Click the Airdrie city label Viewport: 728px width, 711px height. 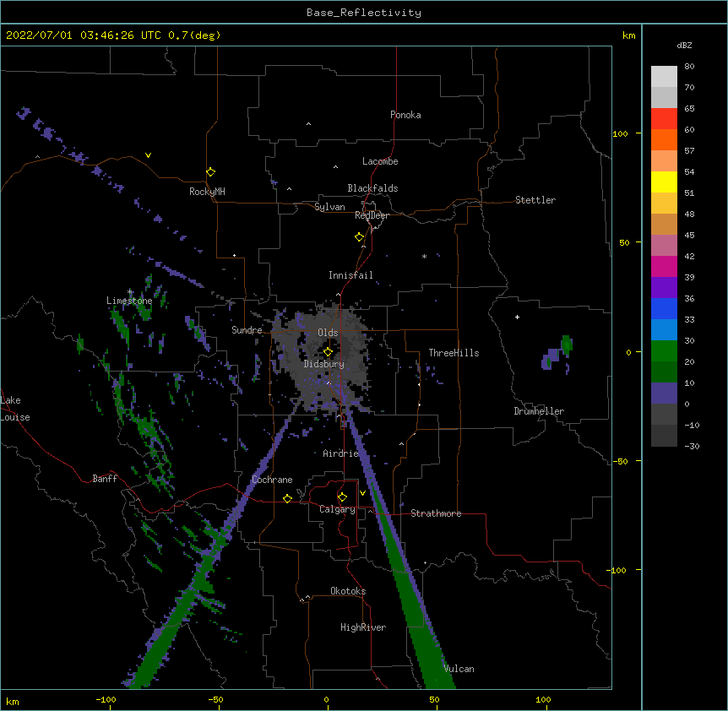click(340, 453)
